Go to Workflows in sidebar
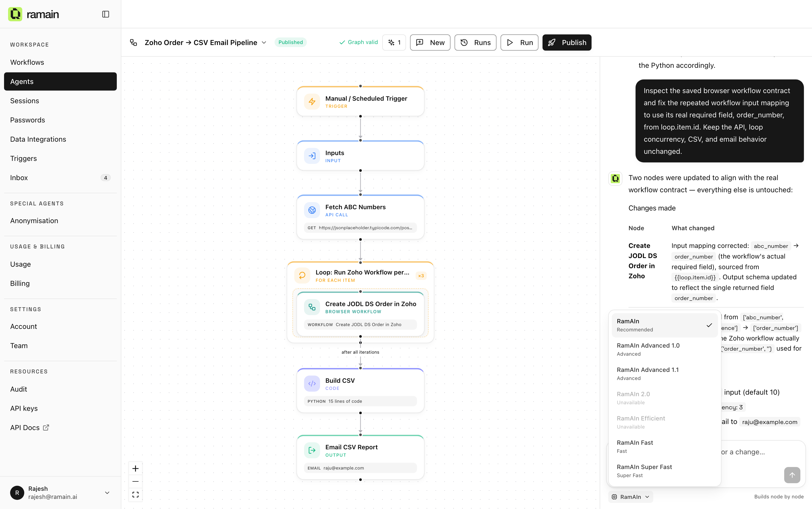The image size is (812, 509). (x=60, y=62)
